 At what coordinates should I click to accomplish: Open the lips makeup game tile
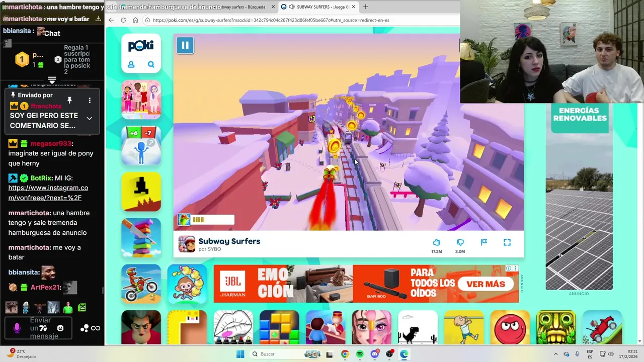(233, 327)
